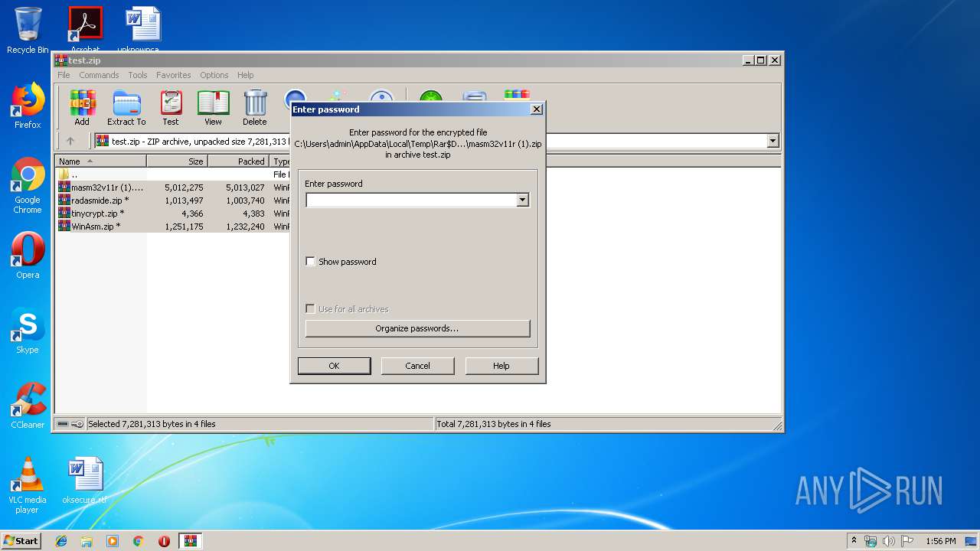Enable the Show password checkbox
Image resolution: width=980 pixels, height=551 pixels.
coord(310,262)
